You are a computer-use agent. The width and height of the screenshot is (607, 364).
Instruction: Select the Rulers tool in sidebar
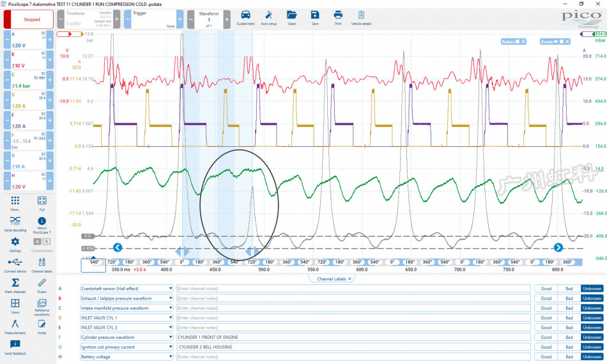click(42, 284)
